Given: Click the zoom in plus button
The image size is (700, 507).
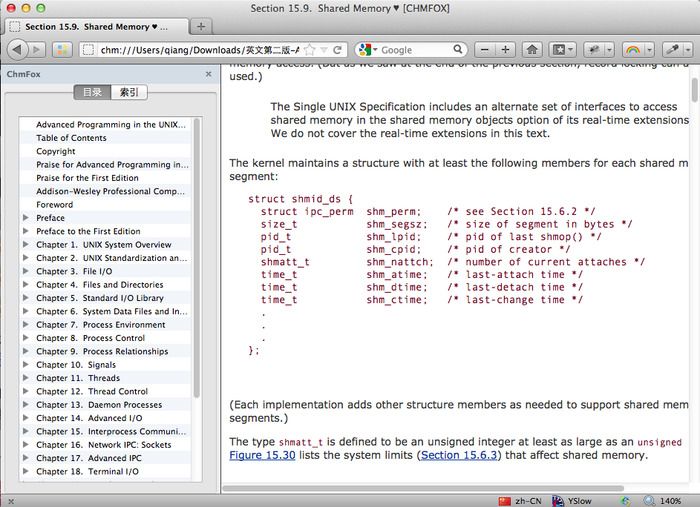Looking at the screenshot, I should (x=505, y=49).
